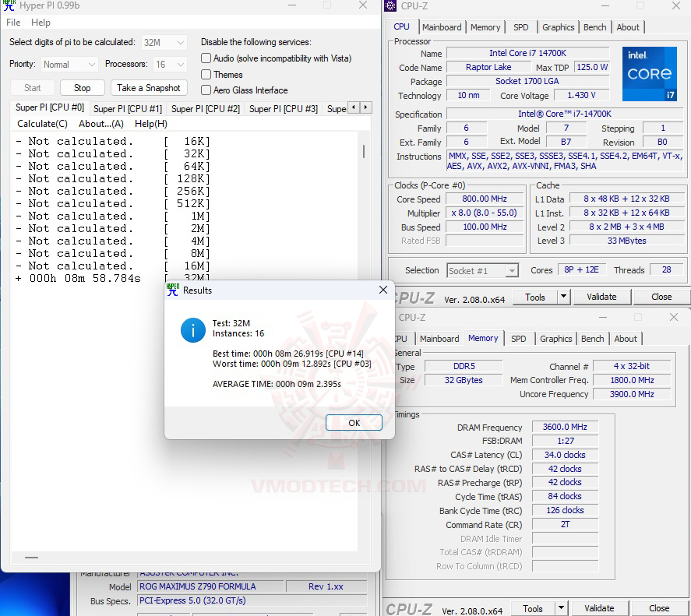Click Validate in lower CPU-Z
This screenshot has height=616, width=691.
[599, 608]
